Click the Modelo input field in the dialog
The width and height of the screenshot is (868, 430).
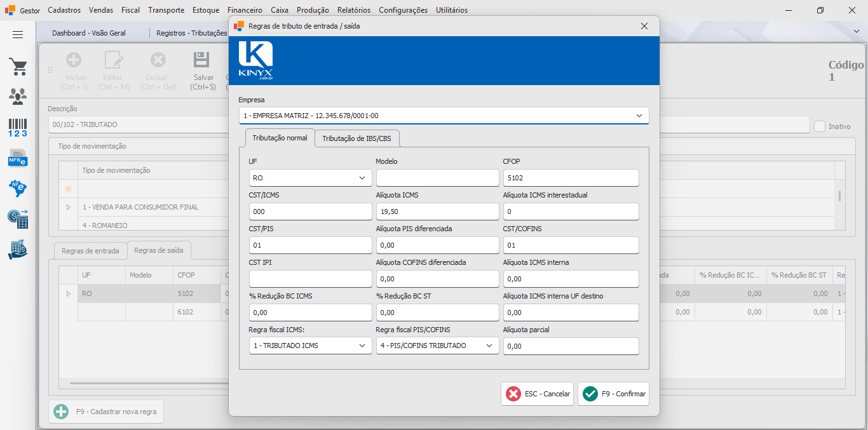point(438,178)
